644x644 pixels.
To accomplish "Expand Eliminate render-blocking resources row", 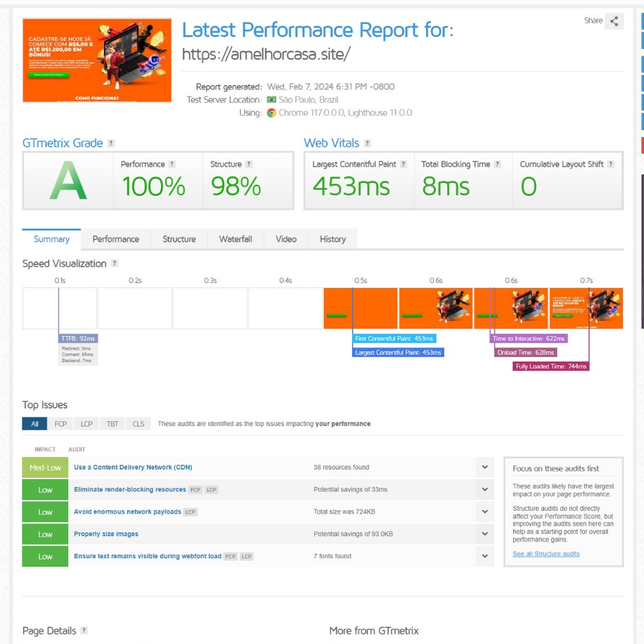I will tap(485, 489).
